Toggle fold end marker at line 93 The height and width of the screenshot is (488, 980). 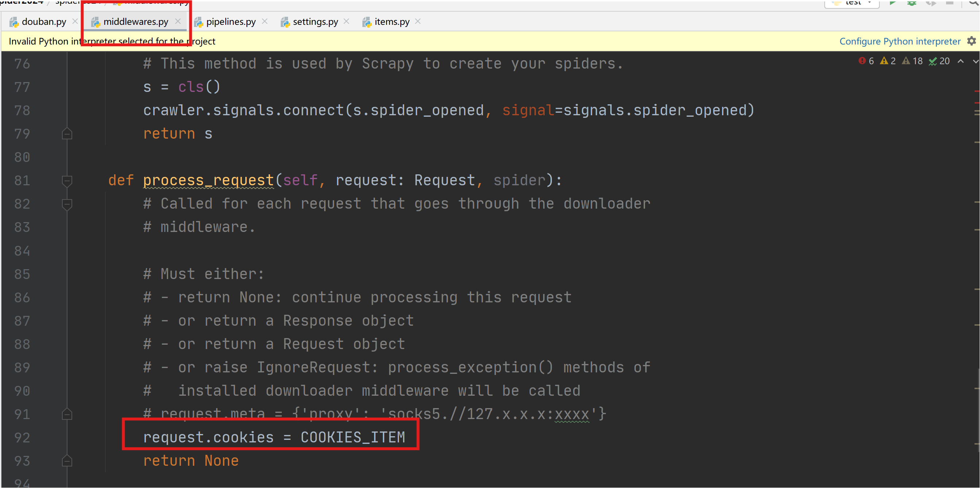(67, 461)
